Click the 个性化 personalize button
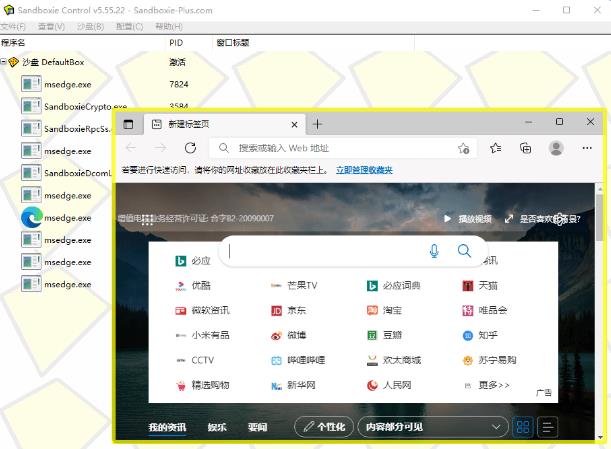The image size is (611, 449). pos(324,427)
